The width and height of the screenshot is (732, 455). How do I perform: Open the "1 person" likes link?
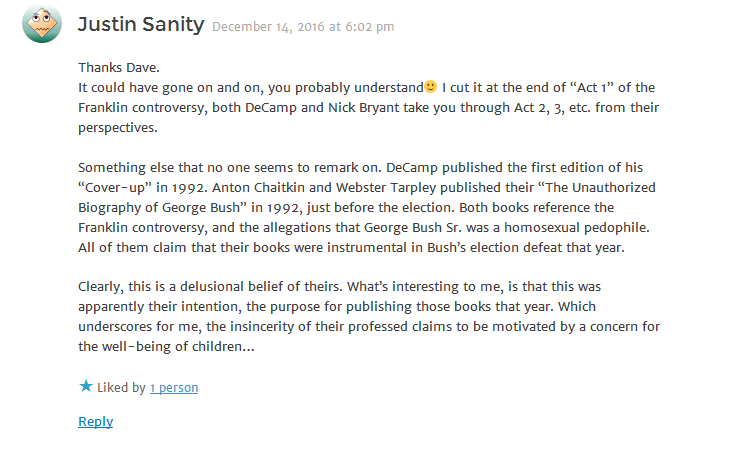pyautogui.click(x=174, y=388)
